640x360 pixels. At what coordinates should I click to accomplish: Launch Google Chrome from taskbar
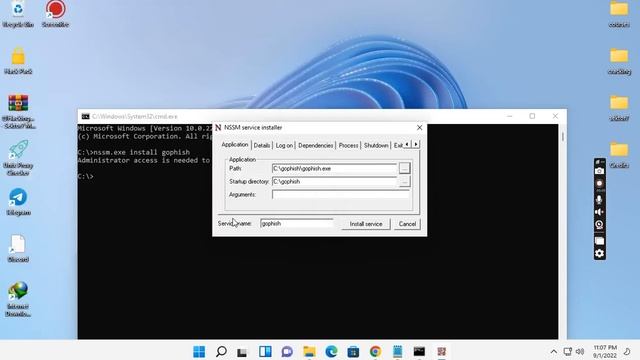[x=376, y=351]
